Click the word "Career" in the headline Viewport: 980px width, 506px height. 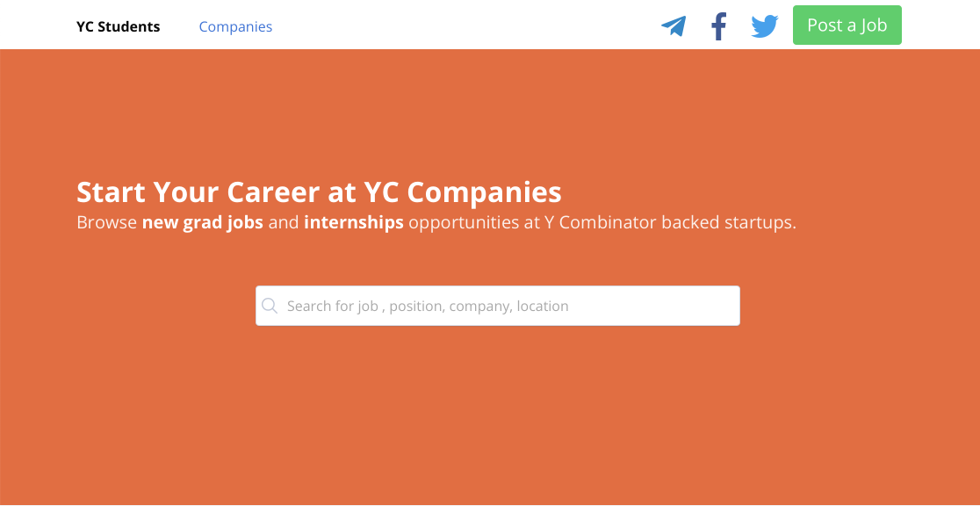(x=281, y=192)
